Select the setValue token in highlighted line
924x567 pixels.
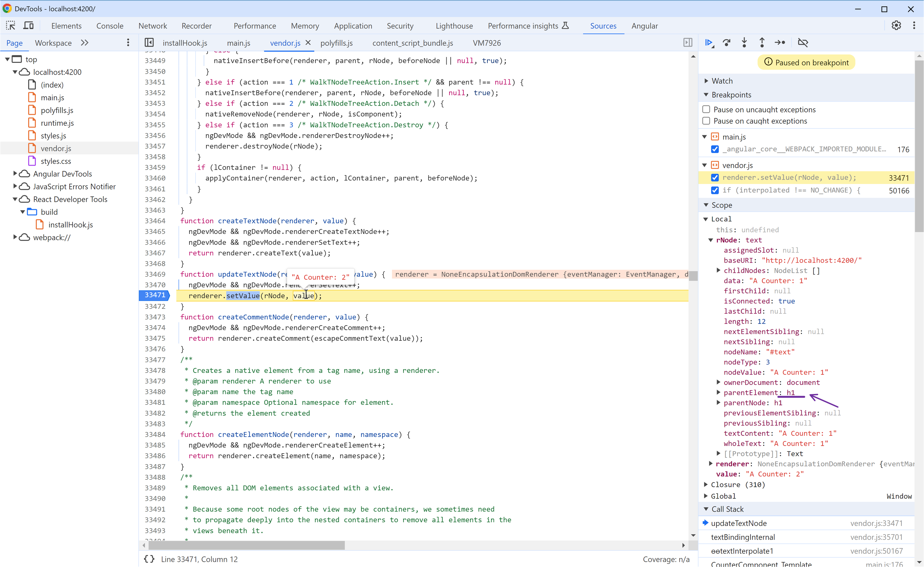click(x=243, y=296)
